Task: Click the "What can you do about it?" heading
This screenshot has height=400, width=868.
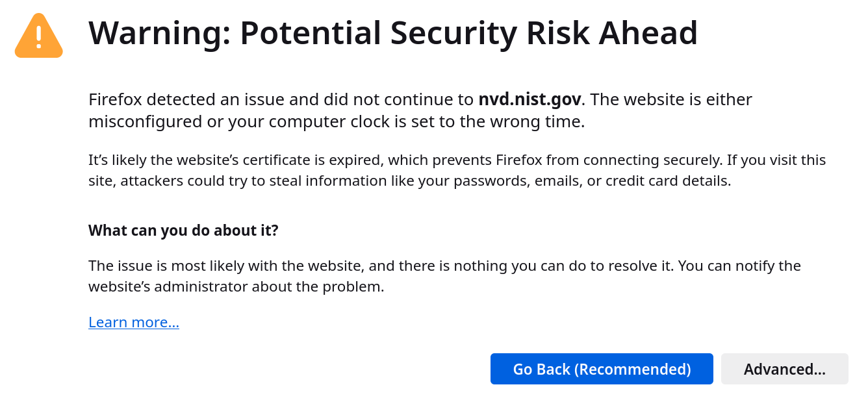Action: tap(183, 231)
